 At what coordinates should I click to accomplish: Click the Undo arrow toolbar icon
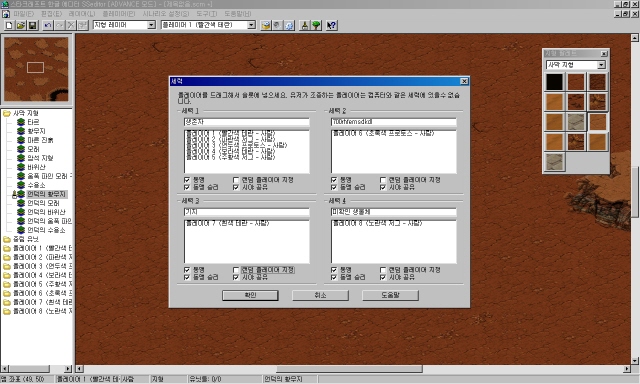(x=48, y=25)
